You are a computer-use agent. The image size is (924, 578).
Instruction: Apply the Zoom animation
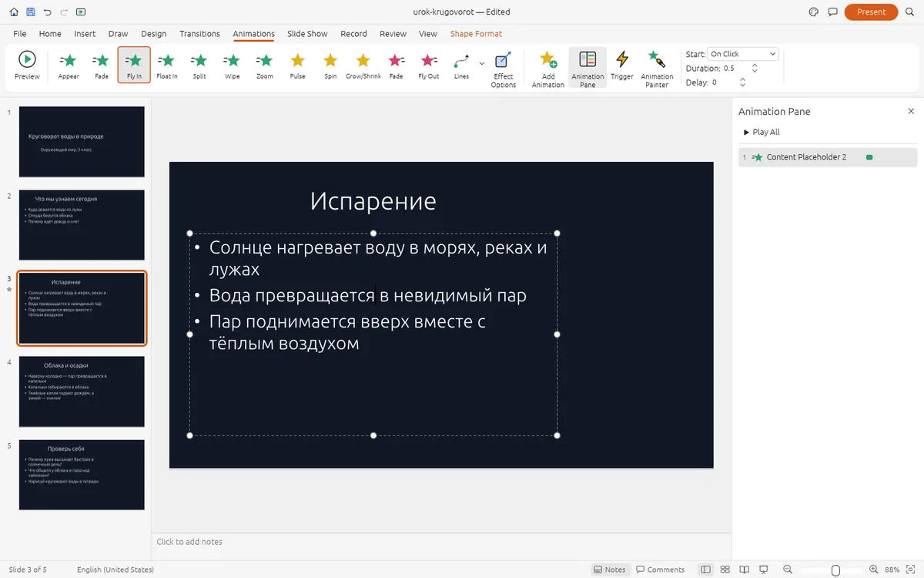pyautogui.click(x=265, y=66)
